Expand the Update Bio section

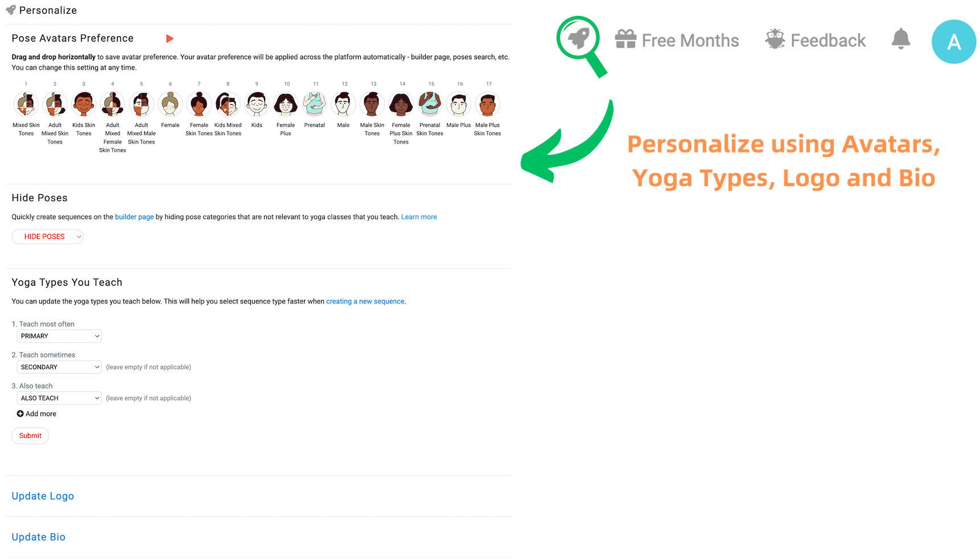[x=39, y=537]
